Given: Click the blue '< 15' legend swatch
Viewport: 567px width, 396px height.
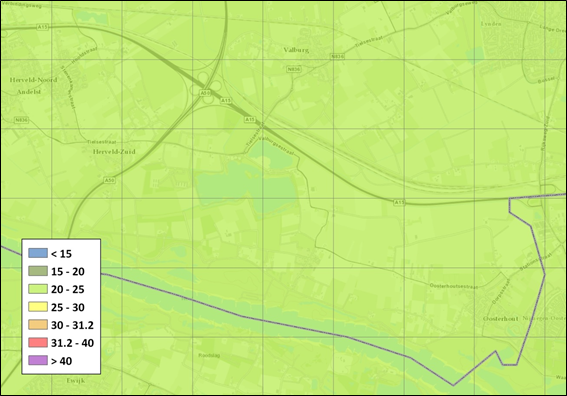Looking at the screenshot, I should pyautogui.click(x=38, y=253).
